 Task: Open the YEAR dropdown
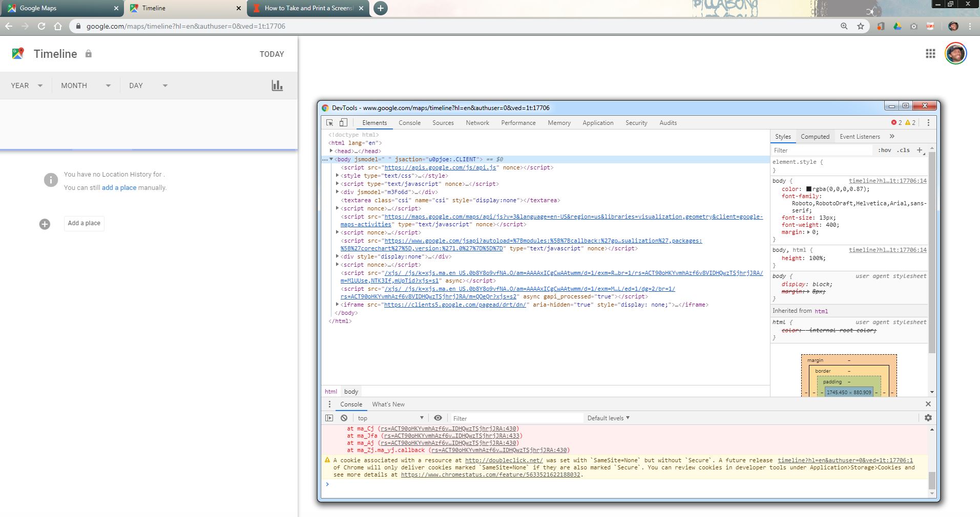[x=27, y=85]
